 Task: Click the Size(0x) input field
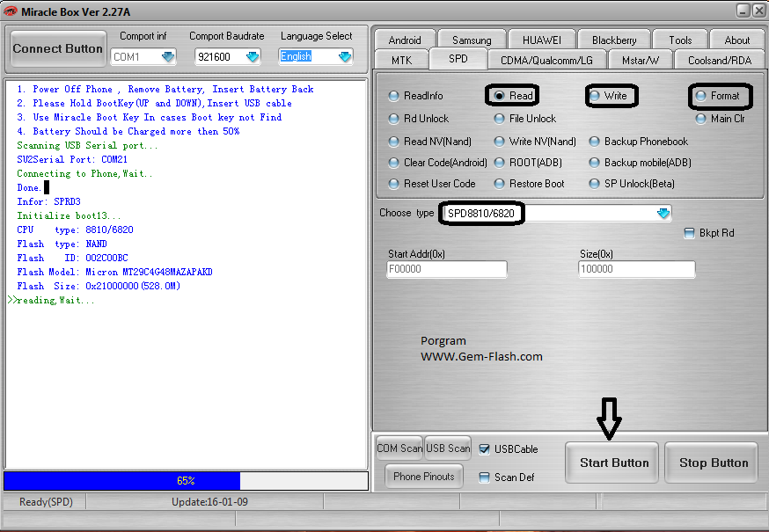pyautogui.click(x=637, y=269)
